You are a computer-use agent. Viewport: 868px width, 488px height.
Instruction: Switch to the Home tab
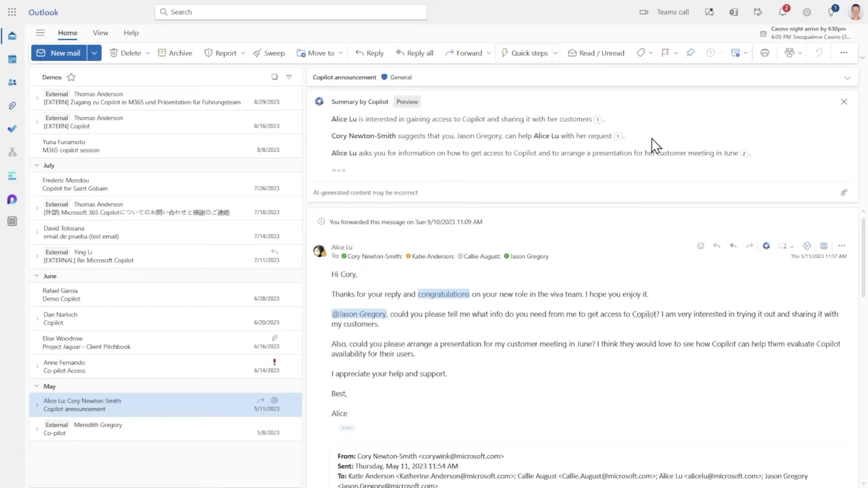point(67,33)
